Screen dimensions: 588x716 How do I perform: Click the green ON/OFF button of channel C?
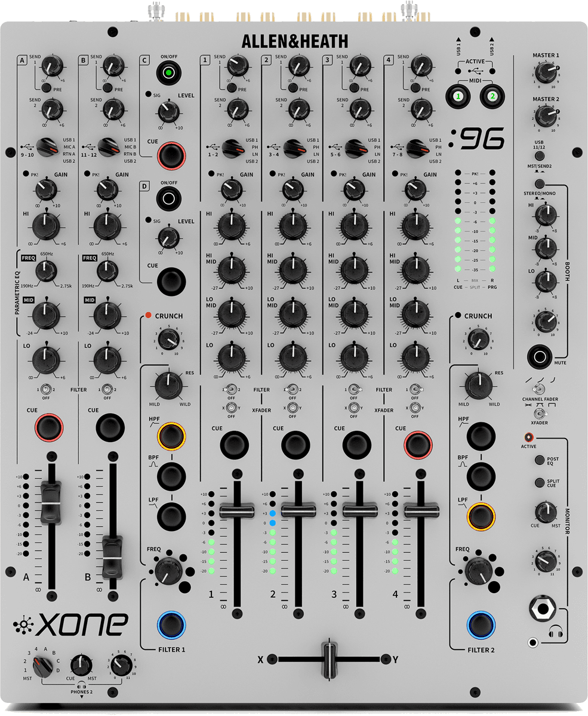pos(168,73)
